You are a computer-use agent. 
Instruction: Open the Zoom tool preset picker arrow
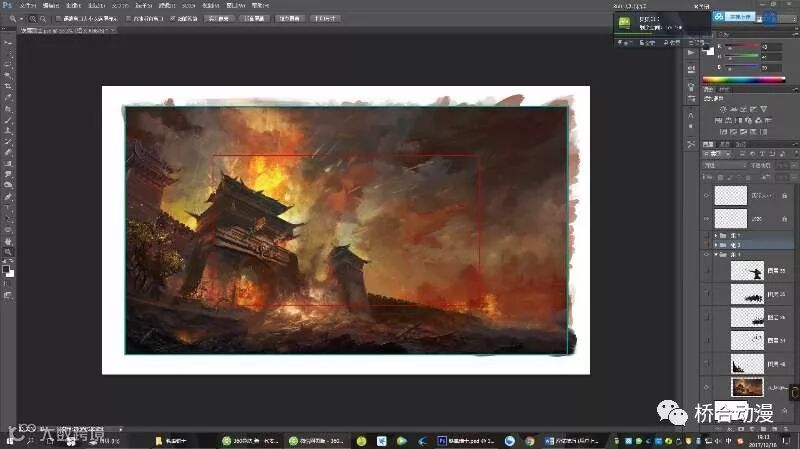pos(21,19)
